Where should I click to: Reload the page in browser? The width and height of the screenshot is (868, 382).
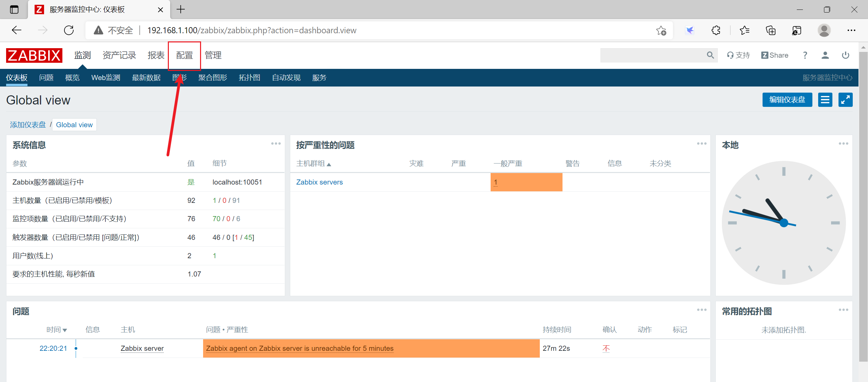(69, 30)
